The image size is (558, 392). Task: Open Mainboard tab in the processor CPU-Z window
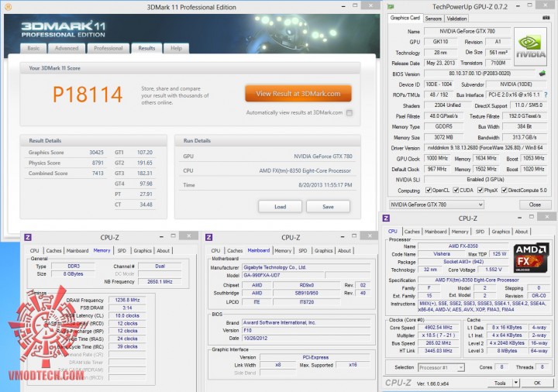click(436, 232)
